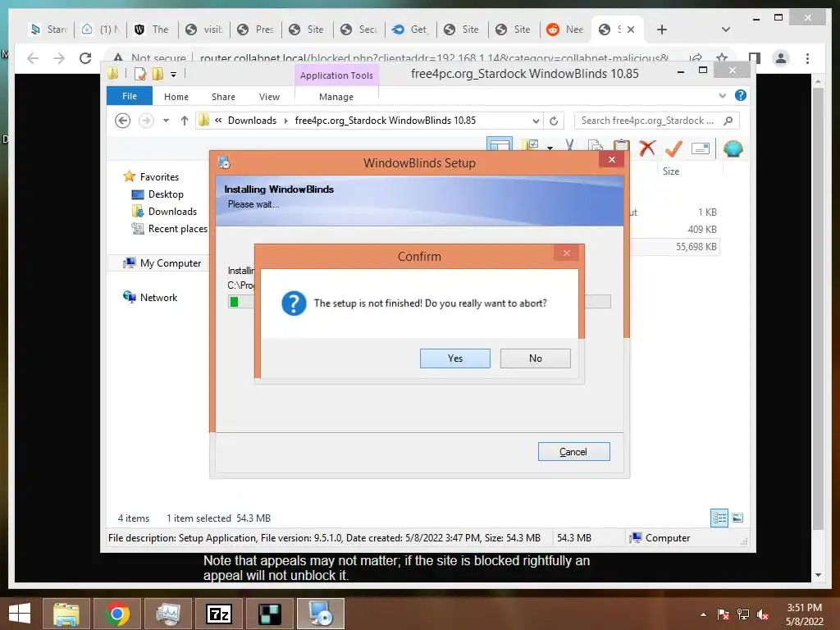Open the Explorer address bar history dropdown

tap(536, 121)
